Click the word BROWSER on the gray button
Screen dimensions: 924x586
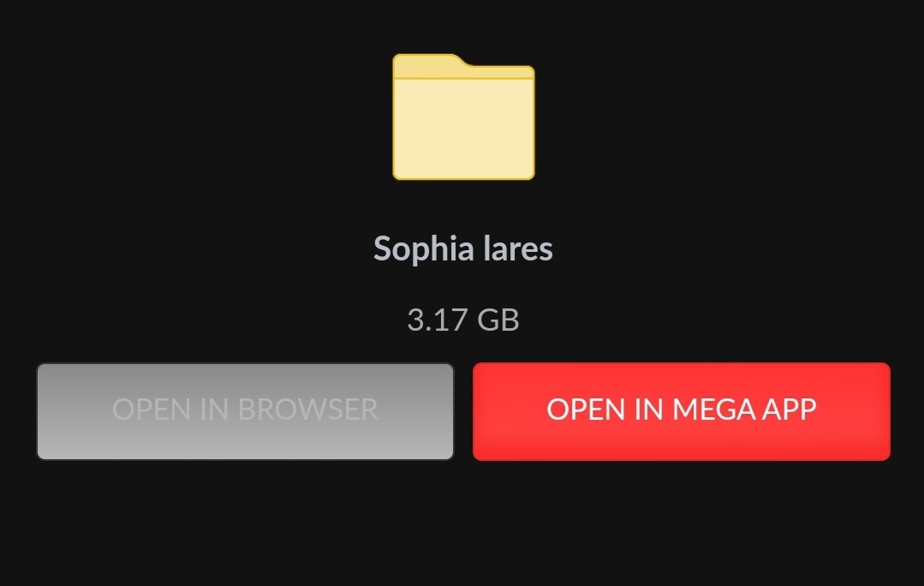click(307, 410)
